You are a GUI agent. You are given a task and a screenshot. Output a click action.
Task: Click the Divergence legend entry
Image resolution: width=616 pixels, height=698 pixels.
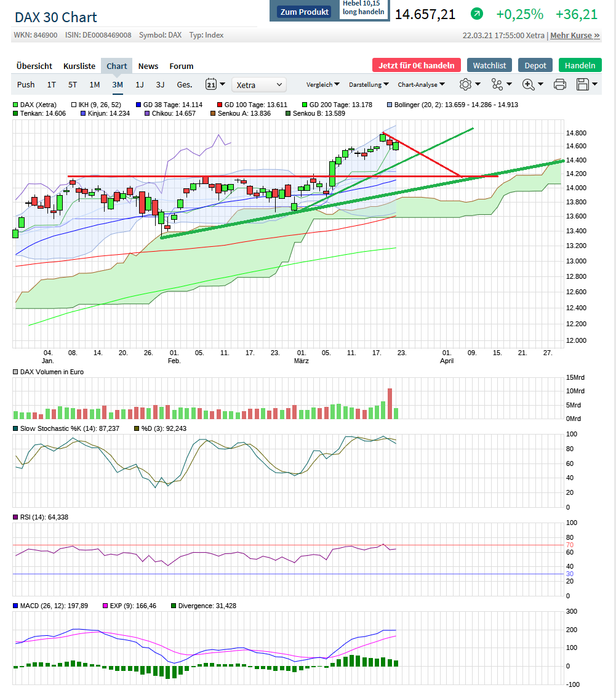coord(204,606)
